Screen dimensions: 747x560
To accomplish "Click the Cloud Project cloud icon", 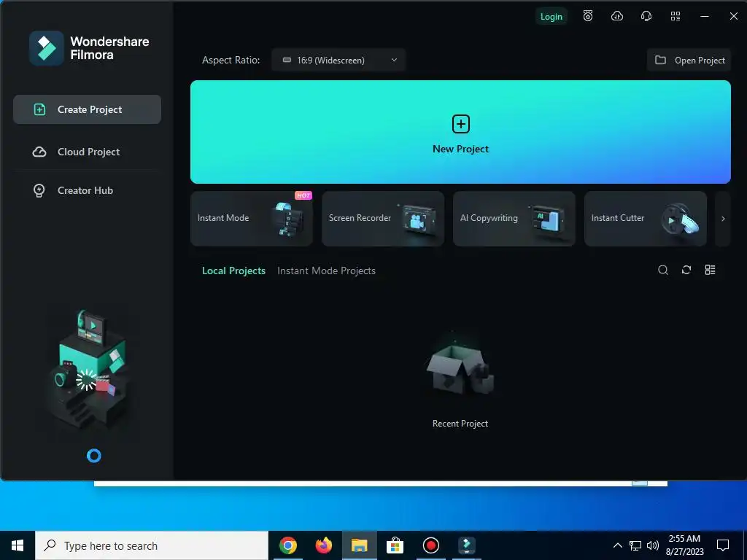I will coord(39,152).
